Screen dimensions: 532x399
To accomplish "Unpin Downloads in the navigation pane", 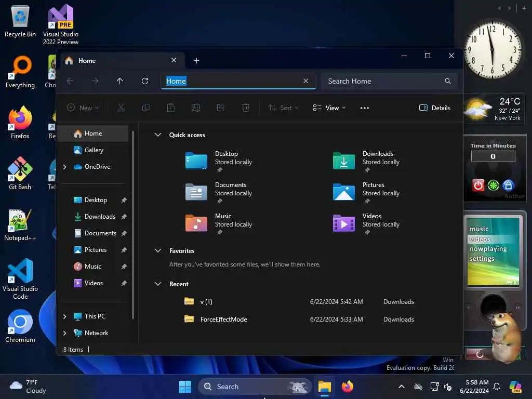I will coord(124,217).
